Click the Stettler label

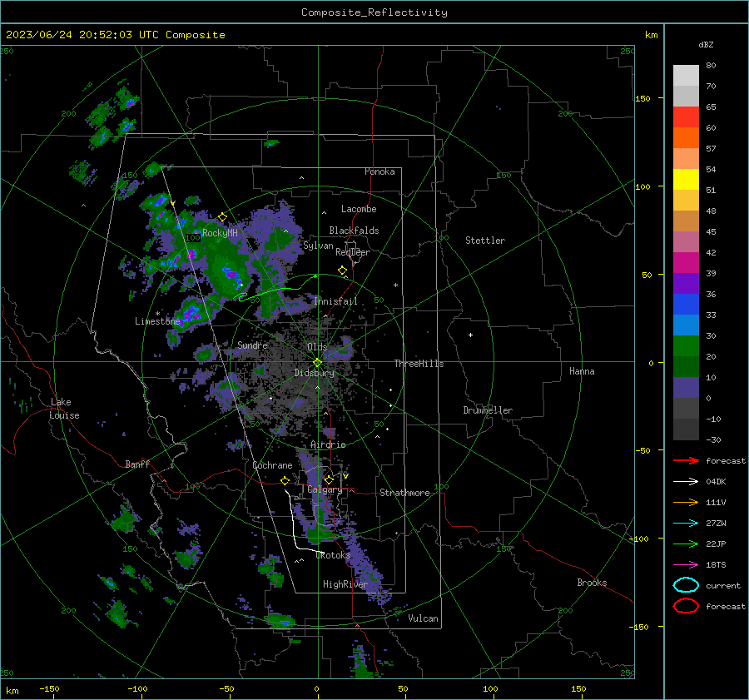point(485,241)
